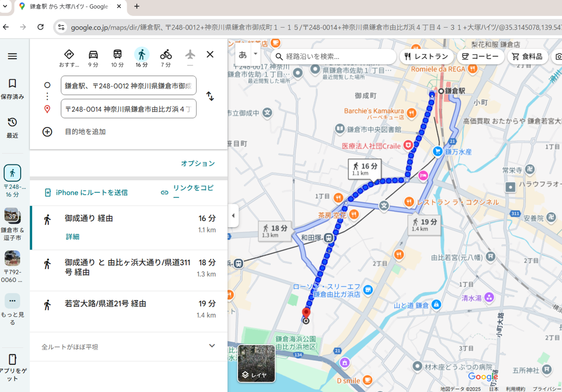562x392 pixels.
Task: Click 医療法人社団Craile marker
Action: (408, 145)
